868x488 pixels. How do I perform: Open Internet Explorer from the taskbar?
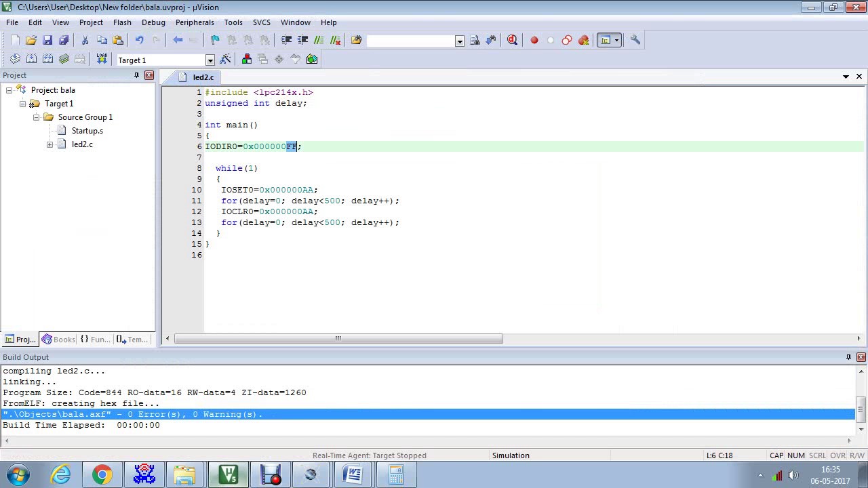tap(60, 474)
